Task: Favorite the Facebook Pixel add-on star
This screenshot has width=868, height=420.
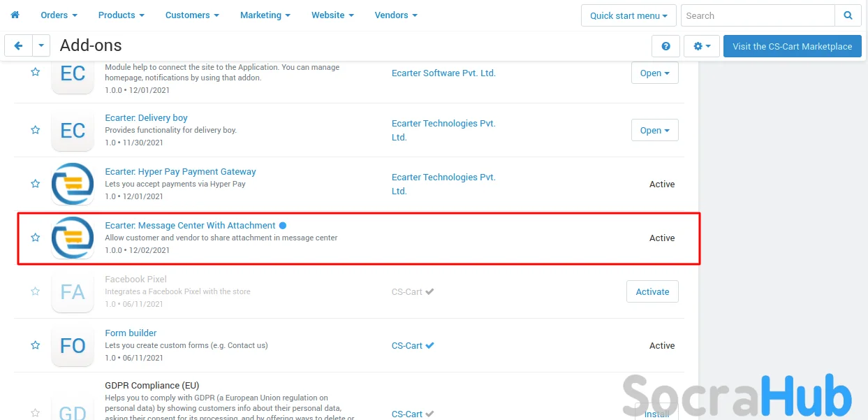Action: click(35, 291)
